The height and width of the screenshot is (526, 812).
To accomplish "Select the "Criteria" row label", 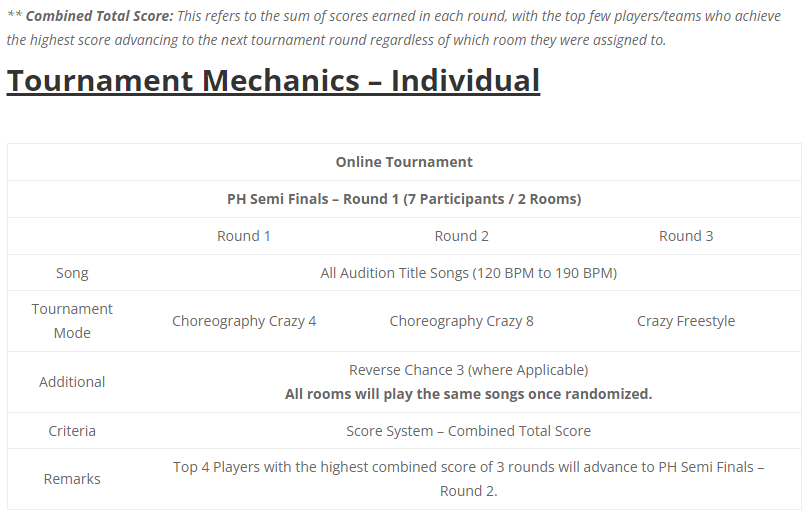I will (72, 431).
